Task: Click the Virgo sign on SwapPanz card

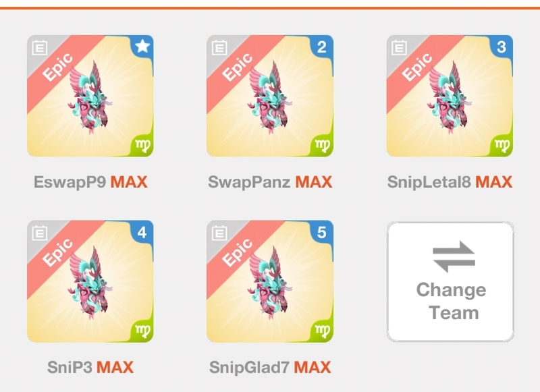Action: pyautogui.click(x=323, y=146)
